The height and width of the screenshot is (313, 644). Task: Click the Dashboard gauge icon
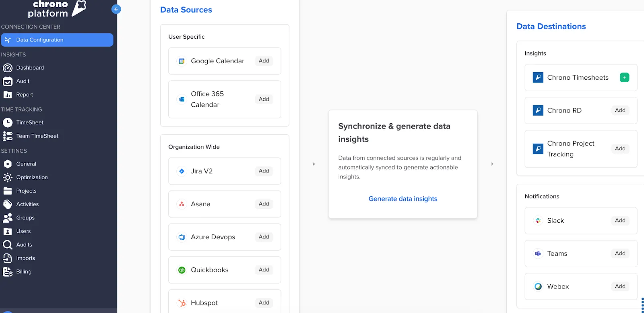pos(8,68)
